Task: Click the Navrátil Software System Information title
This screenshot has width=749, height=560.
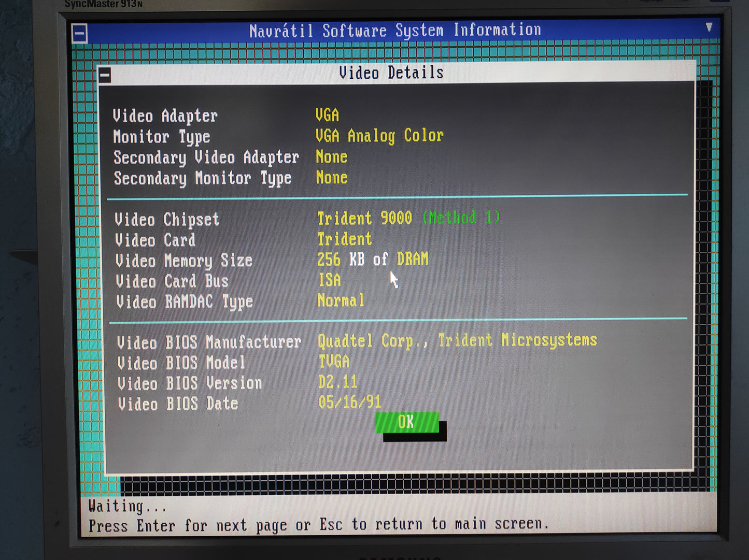Action: point(394,31)
